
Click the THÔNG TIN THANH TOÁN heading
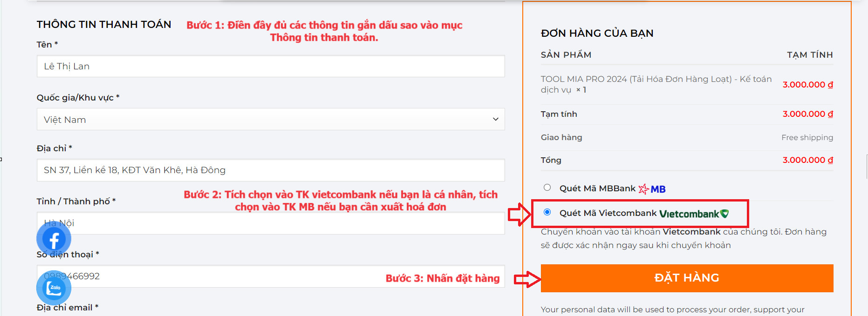pos(104,25)
